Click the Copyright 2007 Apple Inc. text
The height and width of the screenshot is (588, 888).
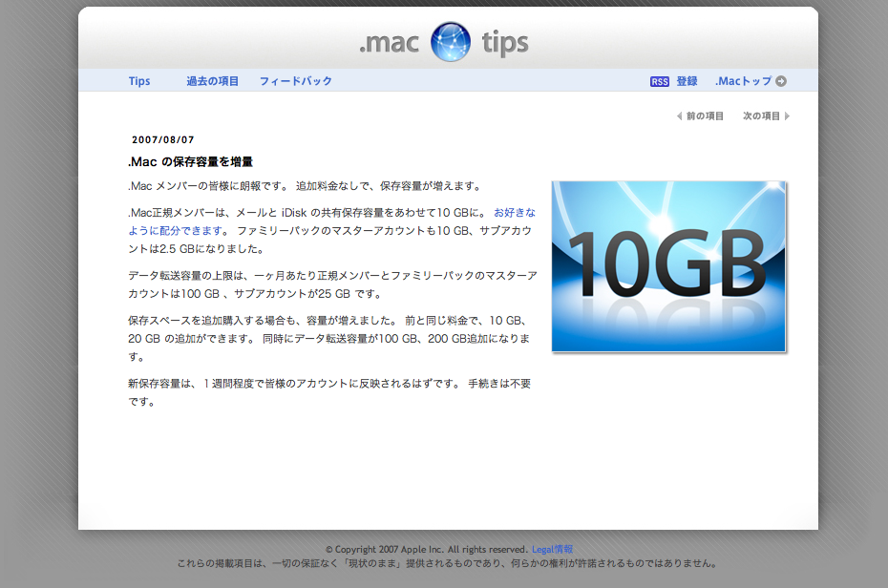pyautogui.click(x=426, y=550)
